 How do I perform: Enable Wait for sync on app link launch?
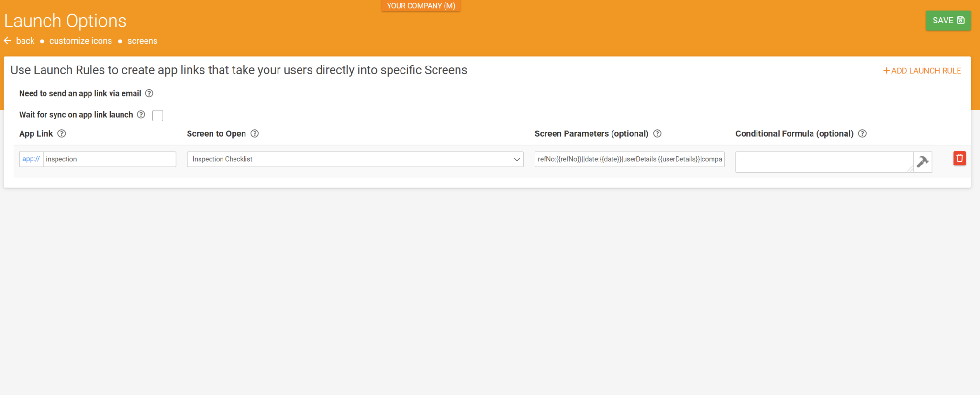click(x=157, y=115)
